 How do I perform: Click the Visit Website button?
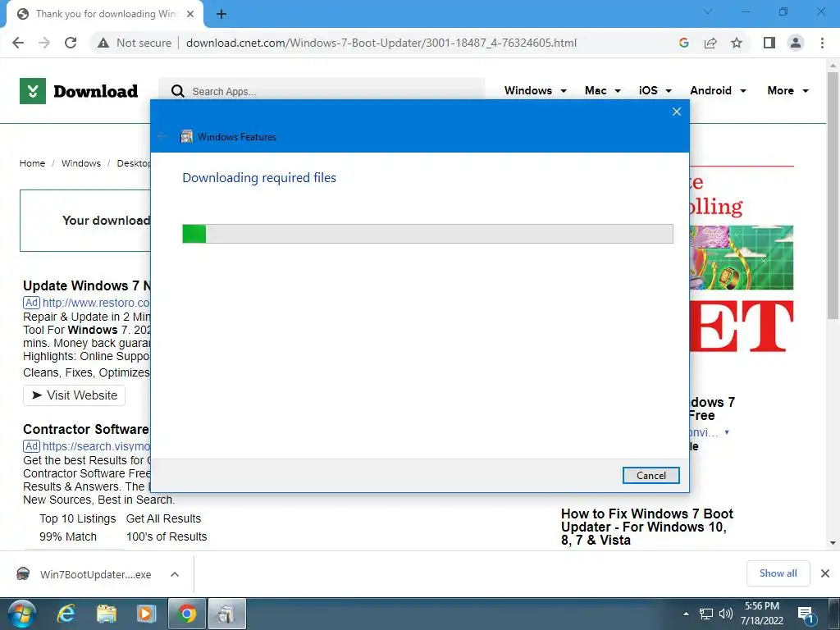(x=74, y=395)
